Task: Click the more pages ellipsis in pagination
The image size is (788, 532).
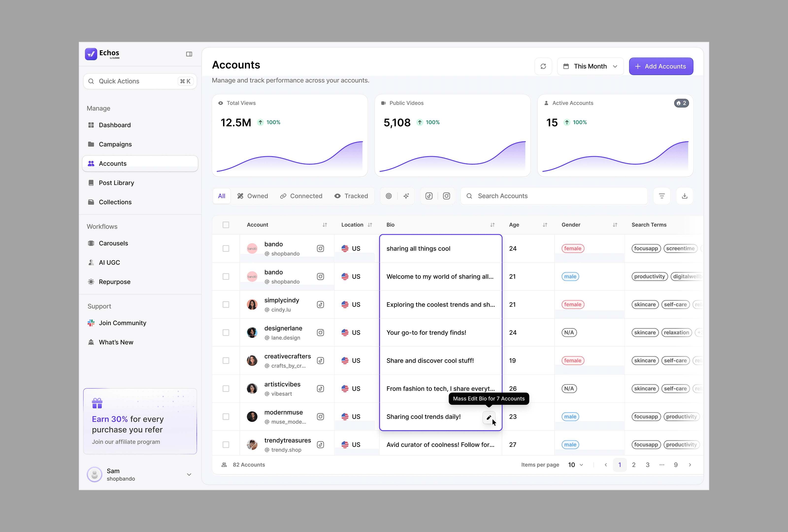Action: click(x=661, y=465)
